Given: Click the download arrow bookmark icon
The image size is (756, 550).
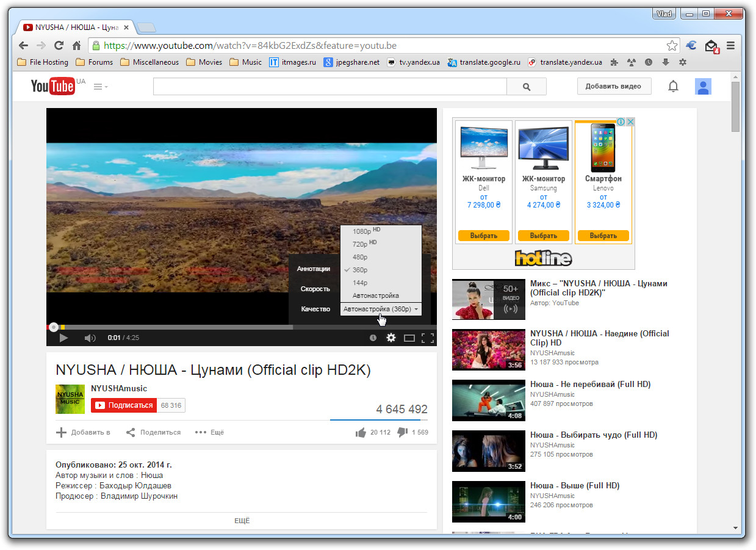Looking at the screenshot, I should coord(665,62).
